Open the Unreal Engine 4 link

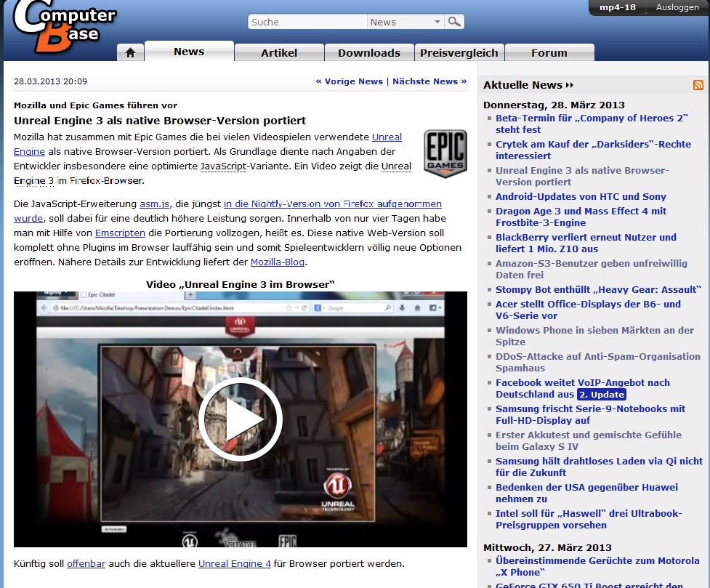[235, 563]
